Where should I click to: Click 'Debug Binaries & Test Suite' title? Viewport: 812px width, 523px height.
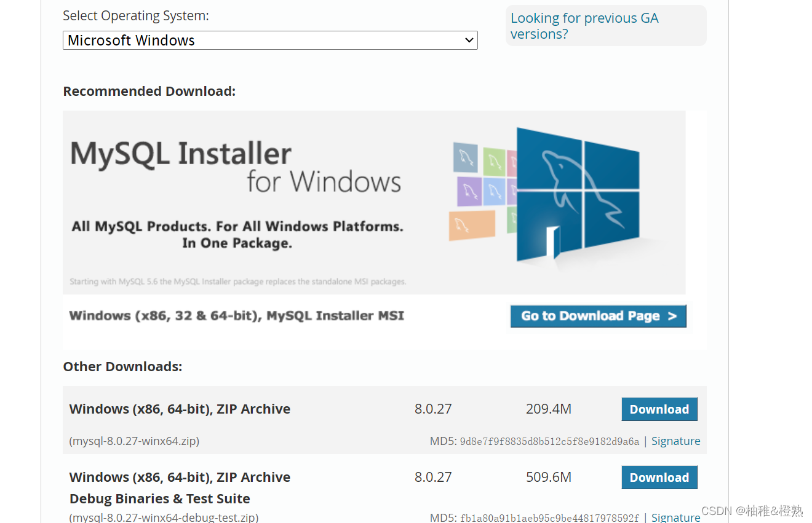point(160,499)
